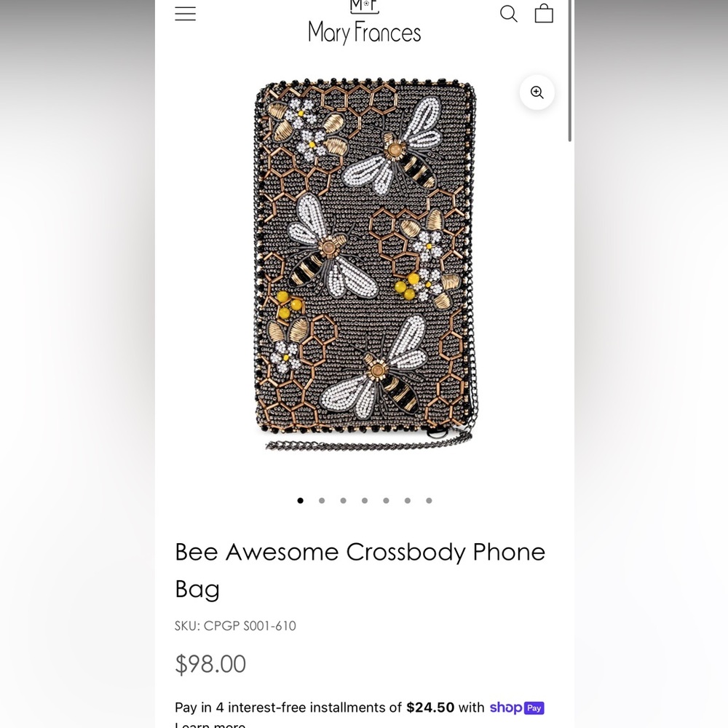Image resolution: width=728 pixels, height=728 pixels.
Task: Open the shopping bag cart icon
Action: click(544, 13)
